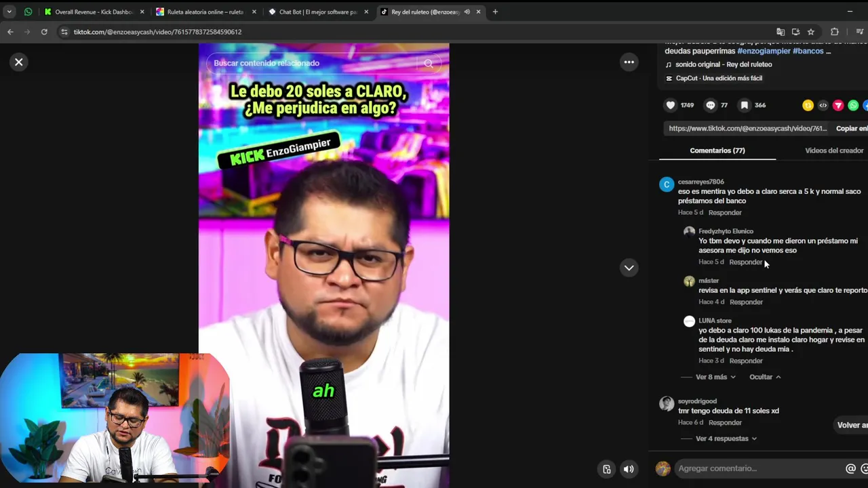The image size is (868, 488).
Task: Go to next video with the down chevron
Action: [x=629, y=268]
